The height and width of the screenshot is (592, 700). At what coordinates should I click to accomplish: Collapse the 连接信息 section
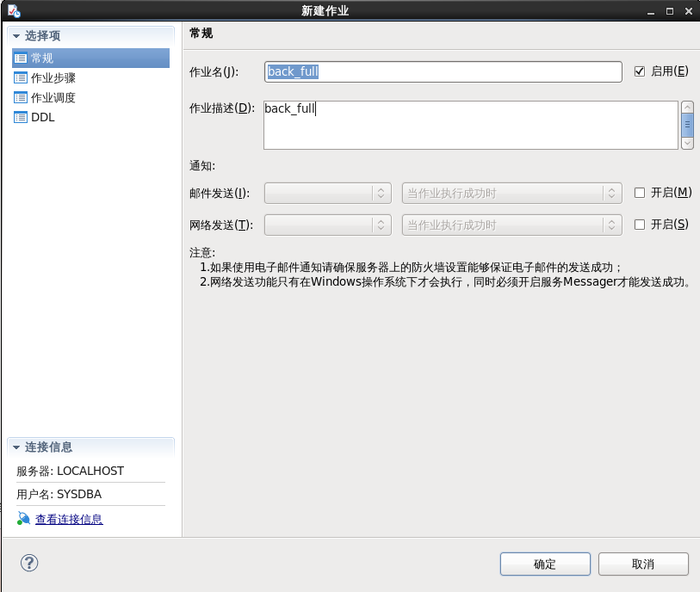click(x=15, y=447)
